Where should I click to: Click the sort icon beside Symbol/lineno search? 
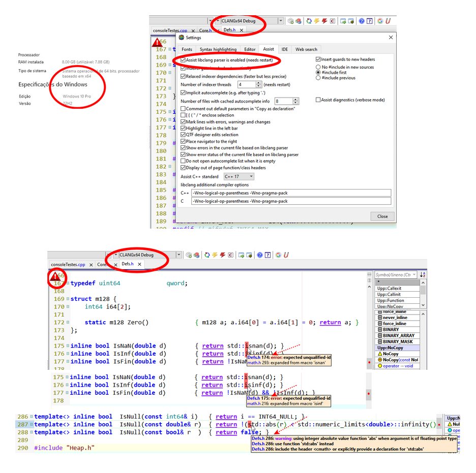coord(422,275)
